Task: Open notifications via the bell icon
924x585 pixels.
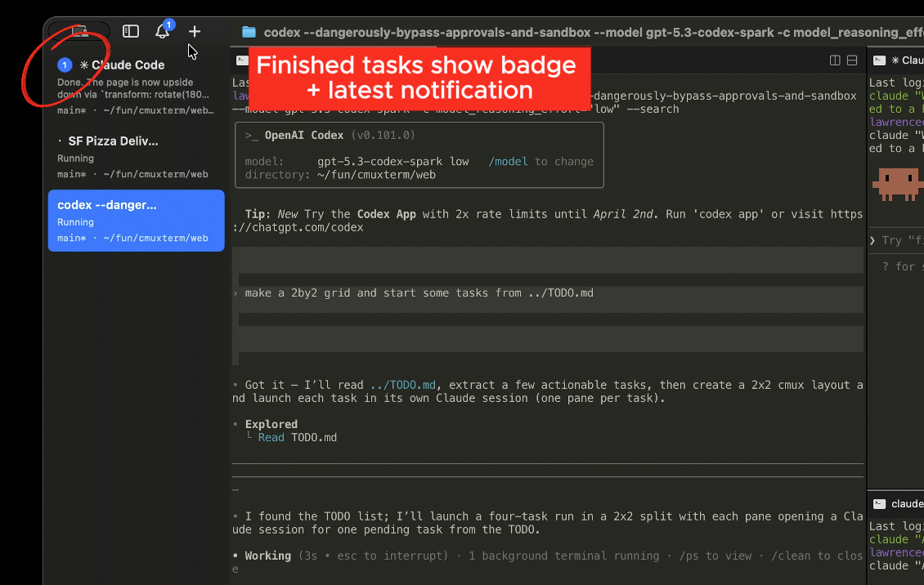Action: coord(162,31)
